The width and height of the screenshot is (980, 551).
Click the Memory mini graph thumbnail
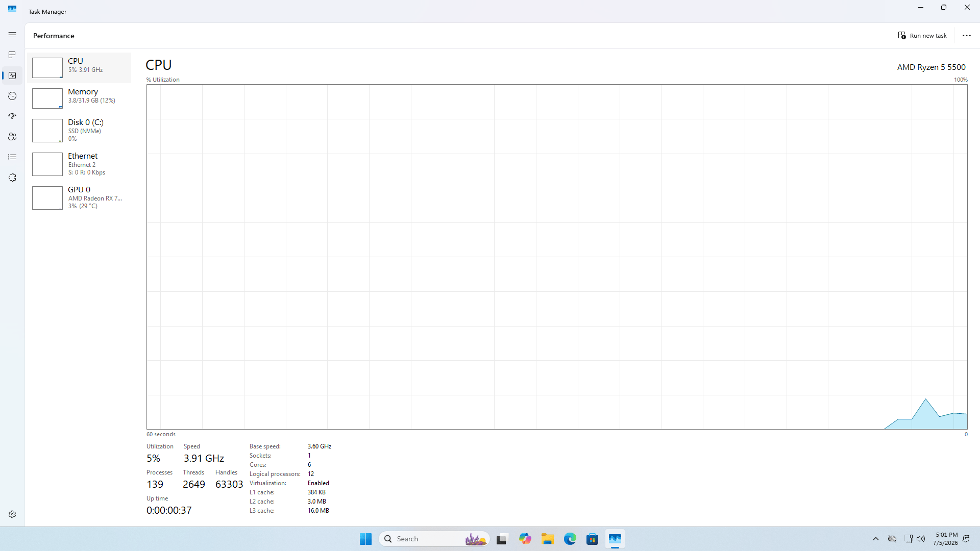pos(47,98)
